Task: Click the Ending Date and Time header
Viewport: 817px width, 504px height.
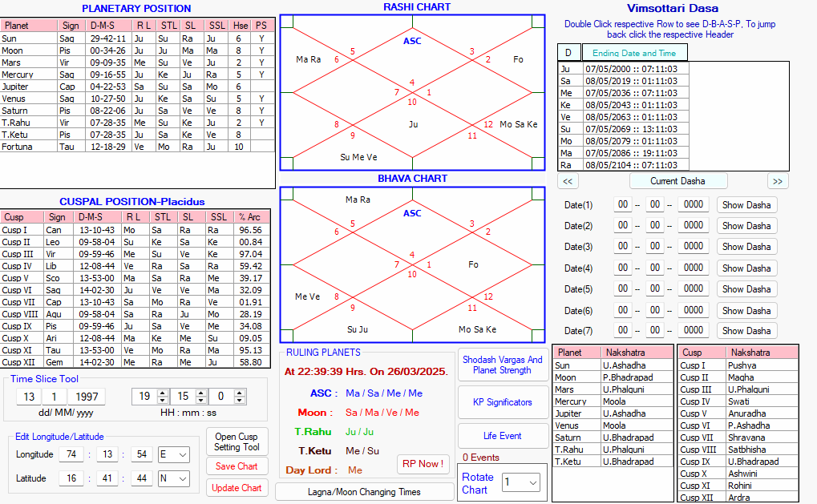Action: [634, 53]
